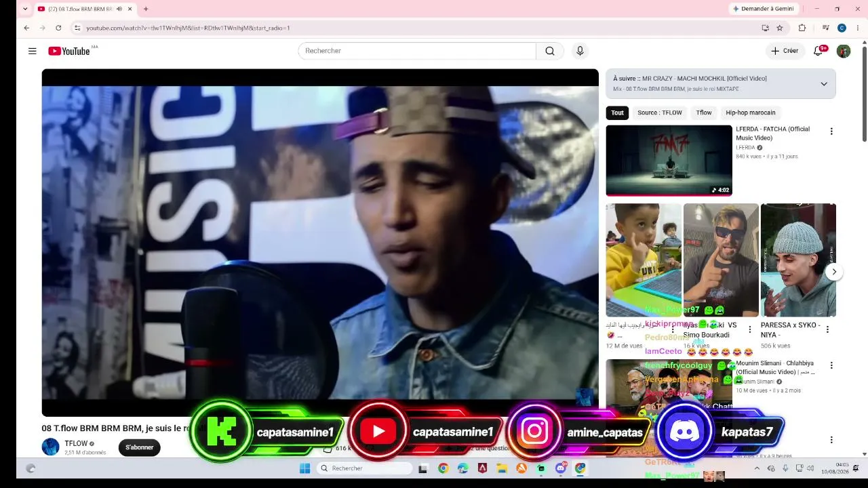Bookmark this page with the star
Screen dimensions: 868x488
780,28
